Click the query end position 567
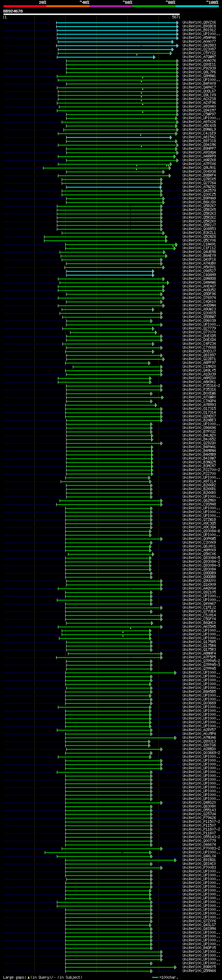This screenshot has width=222, height=980. coord(175,17)
